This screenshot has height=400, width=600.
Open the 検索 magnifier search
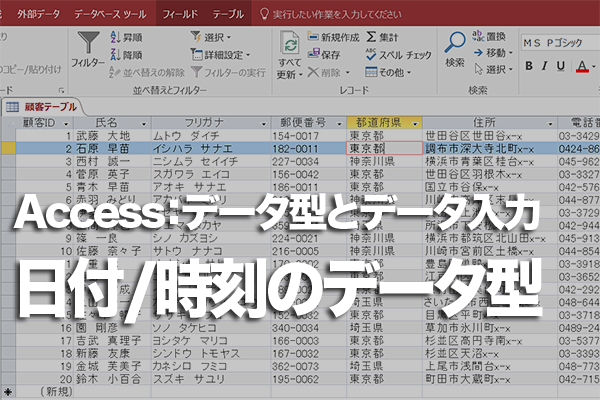455,49
